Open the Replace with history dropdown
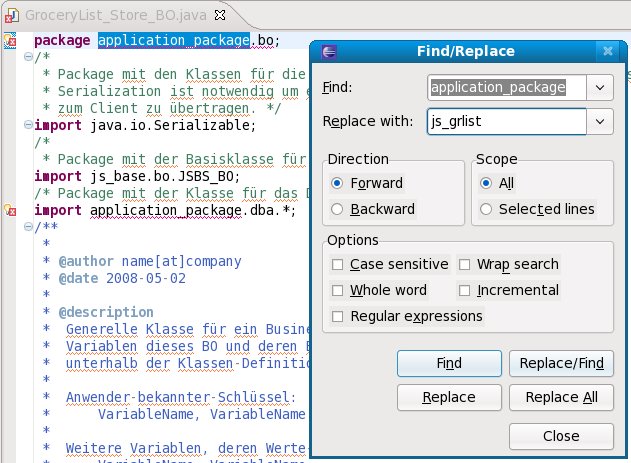Viewport: 631px width, 463px height. pos(600,122)
